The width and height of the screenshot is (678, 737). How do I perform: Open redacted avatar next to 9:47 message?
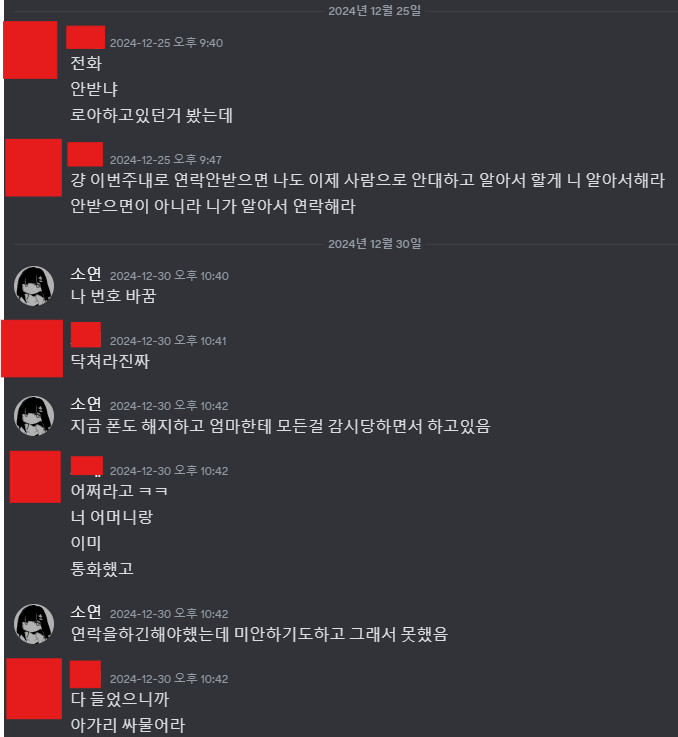pos(33,168)
